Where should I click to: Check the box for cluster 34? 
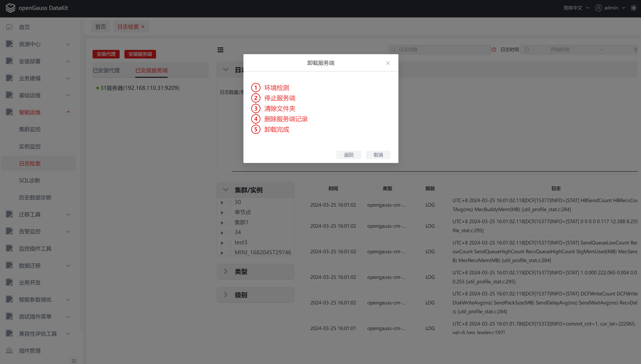coord(229,233)
